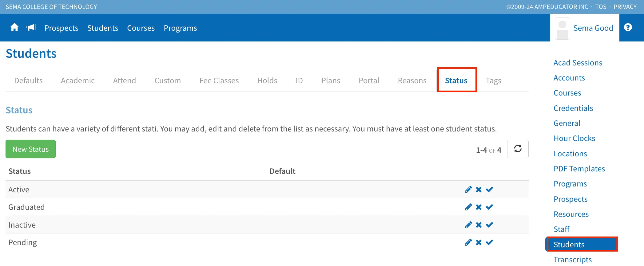Set Graduated as default with checkmark icon

click(490, 207)
